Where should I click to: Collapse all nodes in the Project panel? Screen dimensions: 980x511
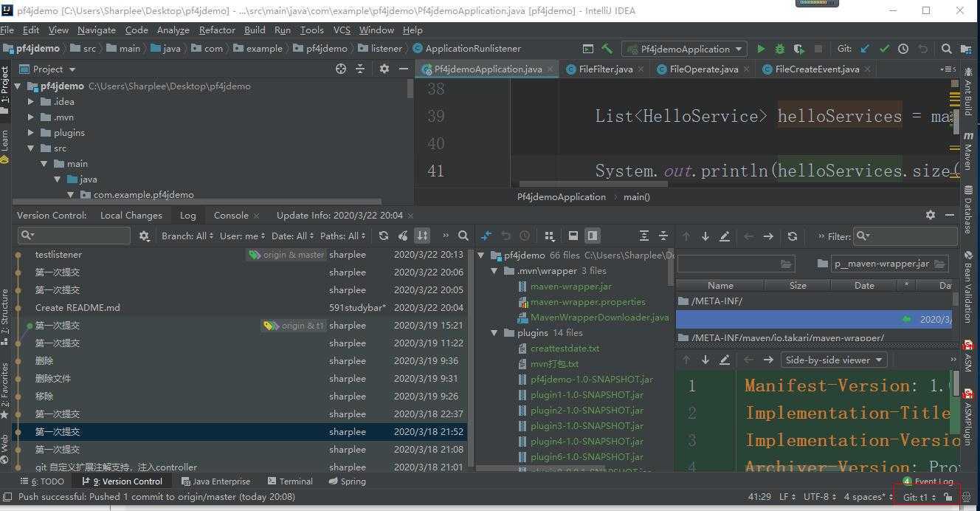(360, 69)
